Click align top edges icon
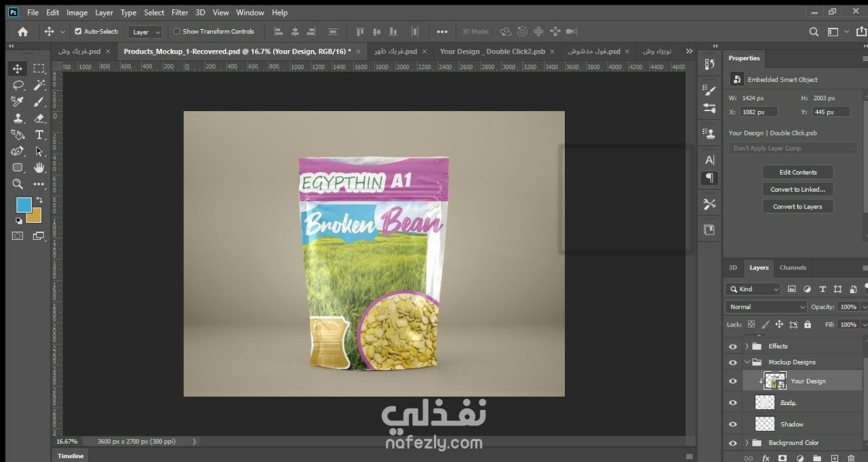868x462 pixels. (360, 31)
